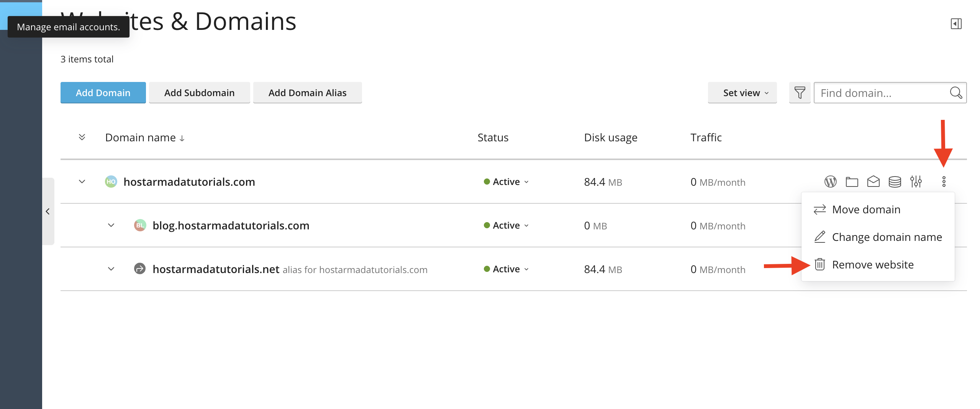Expand the hostarmadatutorials.com row chevron
980x409 pixels.
82,182
